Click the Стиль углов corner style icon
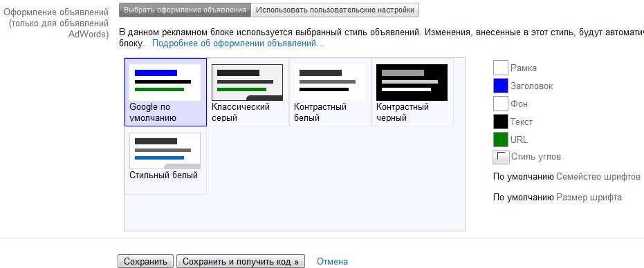 tap(501, 157)
